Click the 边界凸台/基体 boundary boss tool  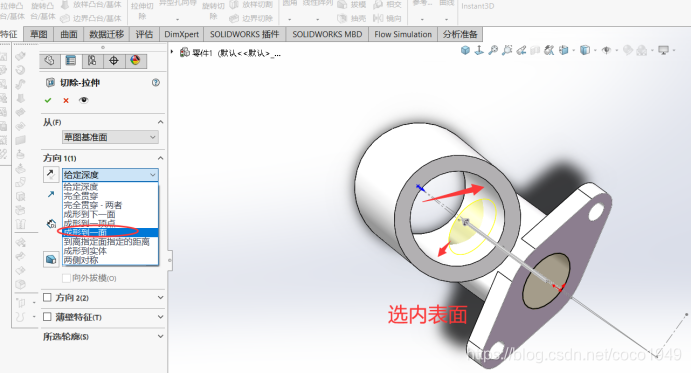click(90, 18)
